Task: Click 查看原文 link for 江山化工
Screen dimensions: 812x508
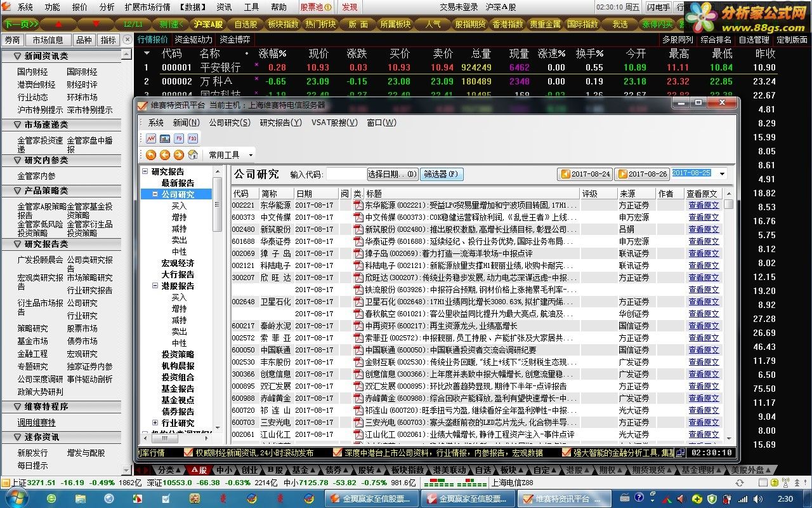Action: (704, 434)
